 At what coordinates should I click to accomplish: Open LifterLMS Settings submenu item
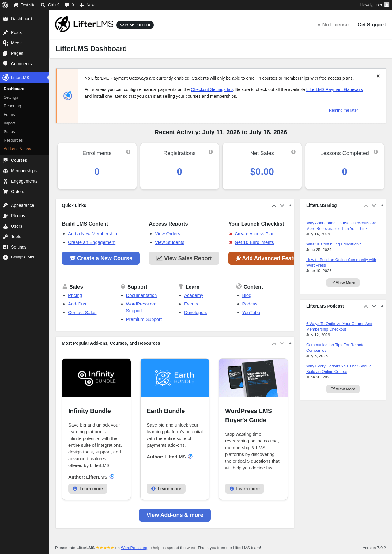pyautogui.click(x=11, y=97)
